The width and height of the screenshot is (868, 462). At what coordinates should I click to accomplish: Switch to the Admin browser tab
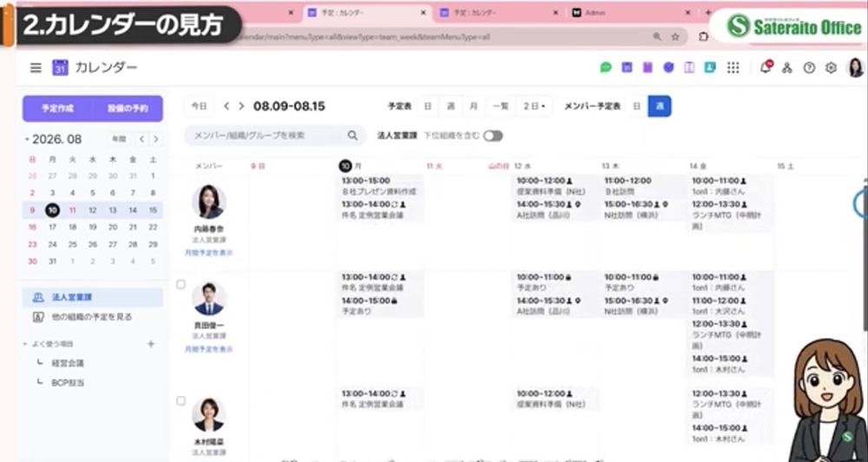point(631,13)
